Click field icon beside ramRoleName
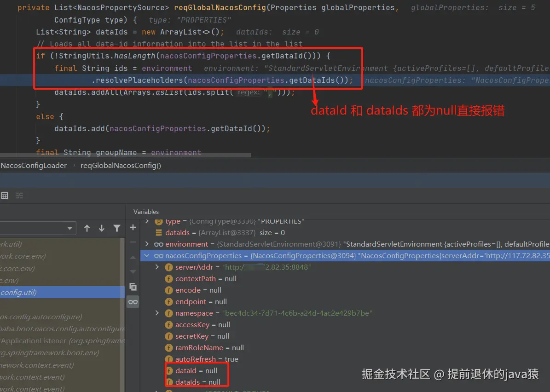Image resolution: width=550 pixels, height=392 pixels. [169, 348]
